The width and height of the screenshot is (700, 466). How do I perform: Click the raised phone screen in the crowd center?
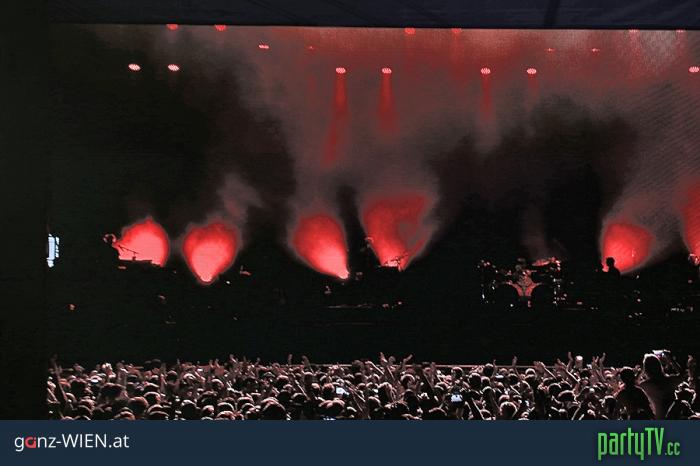click(342, 391)
